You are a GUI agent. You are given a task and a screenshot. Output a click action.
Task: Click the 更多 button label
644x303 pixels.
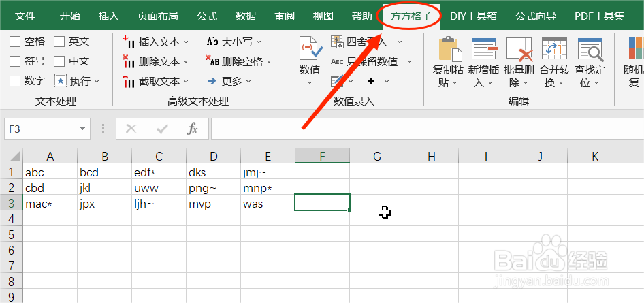[x=232, y=81]
